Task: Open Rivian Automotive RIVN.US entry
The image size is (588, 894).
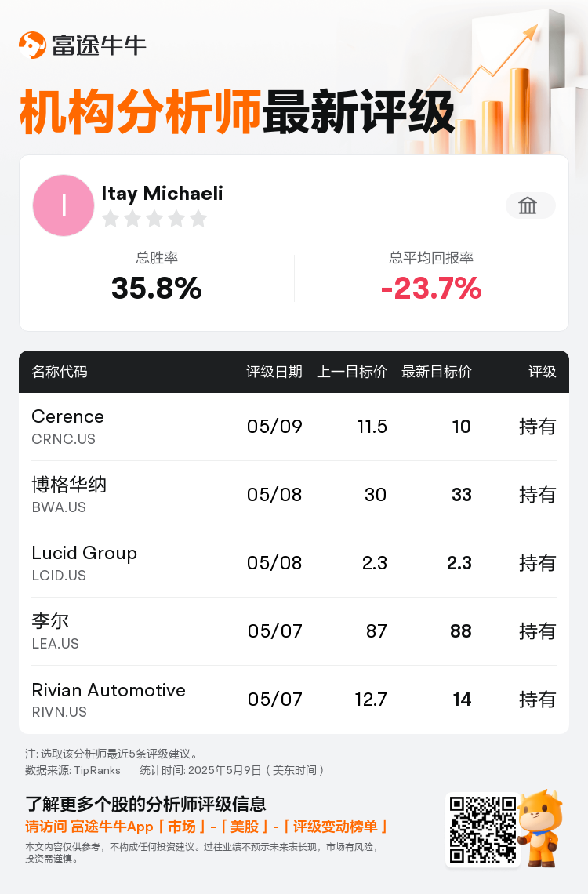Action: click(294, 700)
